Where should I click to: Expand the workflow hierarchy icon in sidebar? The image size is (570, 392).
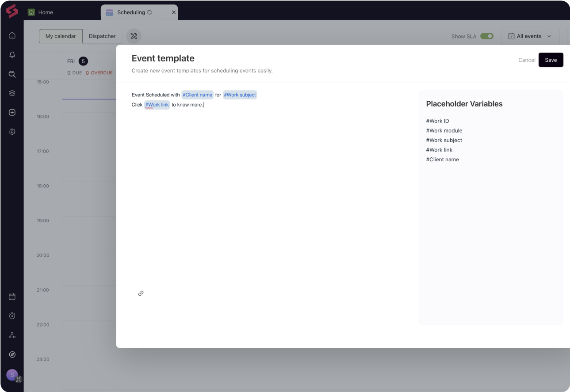[12, 335]
